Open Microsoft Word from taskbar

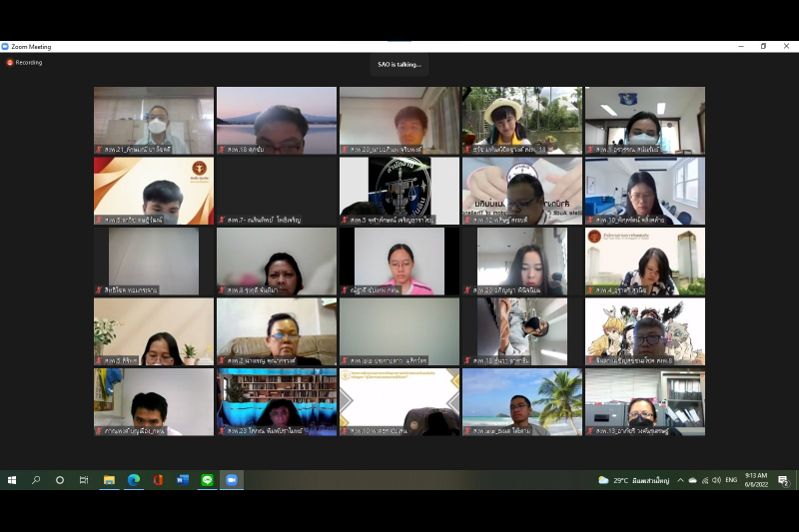(x=183, y=480)
